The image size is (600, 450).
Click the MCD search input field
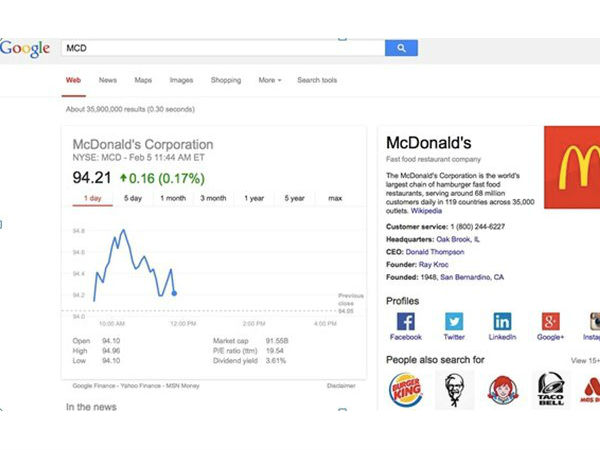220,48
